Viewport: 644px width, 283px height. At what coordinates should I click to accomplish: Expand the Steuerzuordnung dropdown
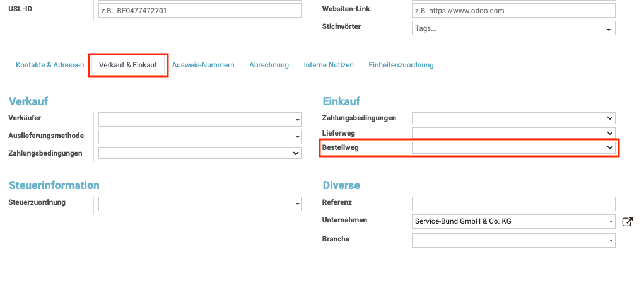pyautogui.click(x=200, y=204)
